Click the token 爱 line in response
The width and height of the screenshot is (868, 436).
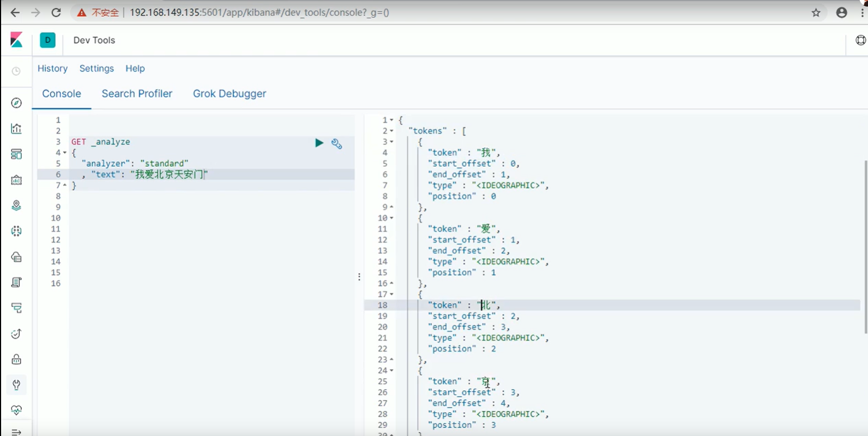point(464,229)
